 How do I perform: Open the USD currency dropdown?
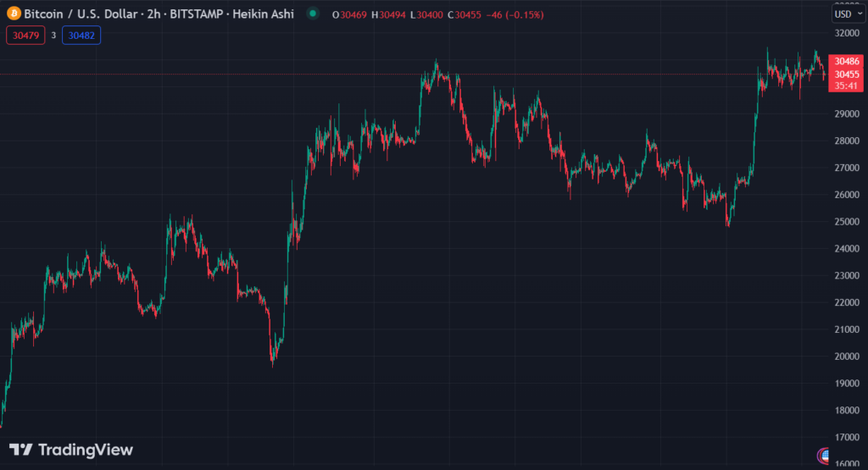tap(848, 14)
